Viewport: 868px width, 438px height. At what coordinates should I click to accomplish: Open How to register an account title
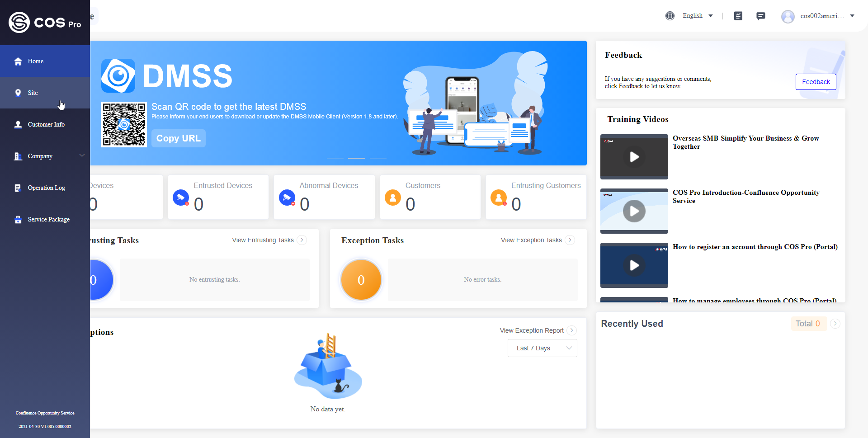pos(755,247)
